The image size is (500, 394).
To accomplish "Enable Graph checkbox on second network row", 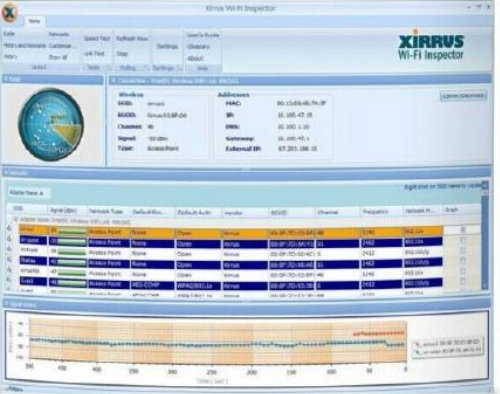I will point(463,240).
